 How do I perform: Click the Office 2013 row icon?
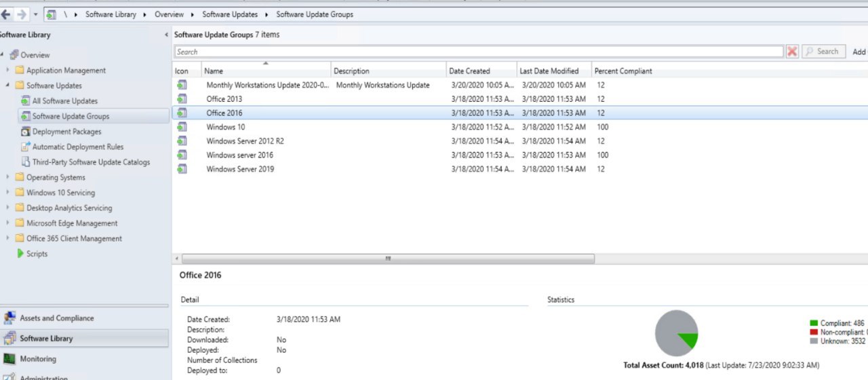tap(181, 99)
